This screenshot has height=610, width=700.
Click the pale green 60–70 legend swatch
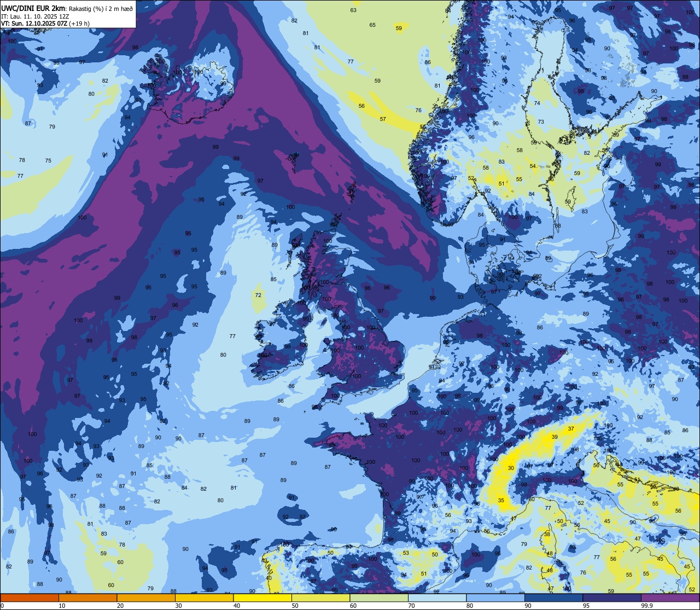379,597
